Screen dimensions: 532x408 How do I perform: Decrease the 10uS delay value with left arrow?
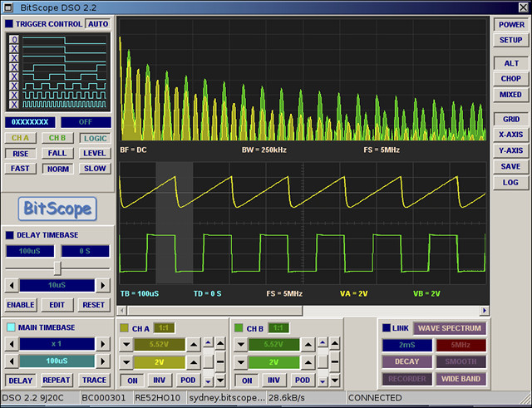coord(12,285)
